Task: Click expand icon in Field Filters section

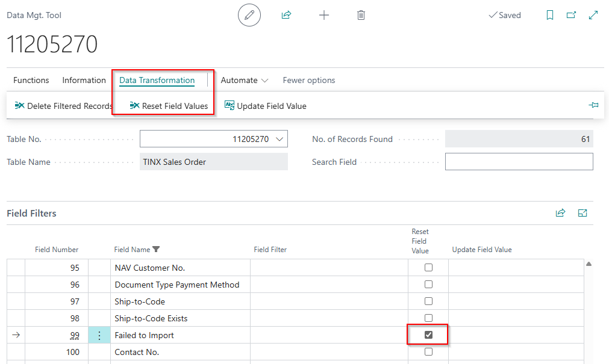Action: (x=582, y=212)
